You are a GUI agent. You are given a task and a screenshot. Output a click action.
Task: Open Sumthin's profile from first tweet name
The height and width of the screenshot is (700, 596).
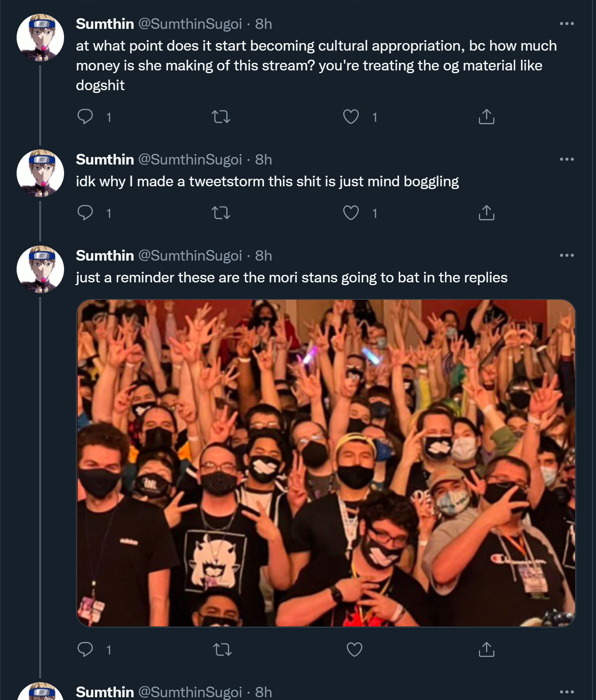point(105,24)
